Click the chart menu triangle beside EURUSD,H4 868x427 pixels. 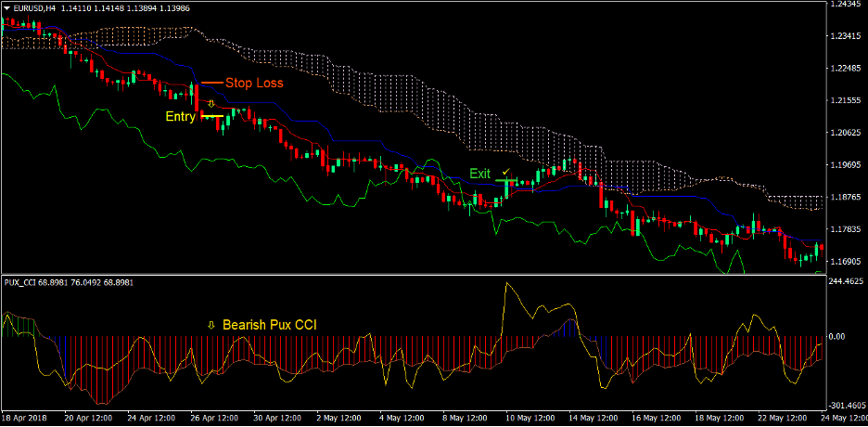[x=7, y=7]
